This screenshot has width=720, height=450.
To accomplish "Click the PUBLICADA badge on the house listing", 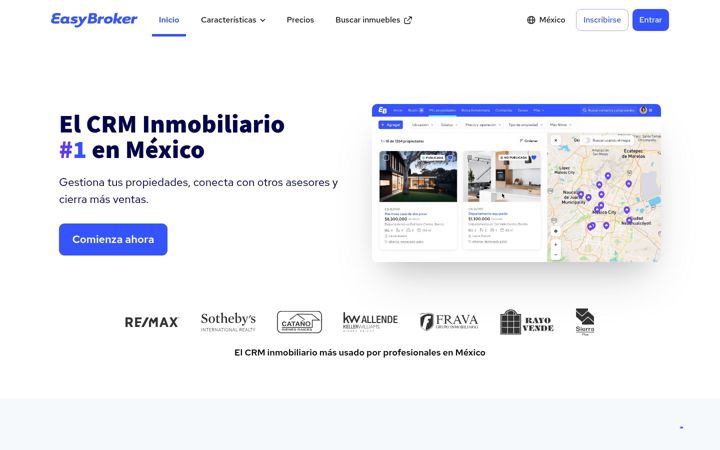I will (433, 158).
